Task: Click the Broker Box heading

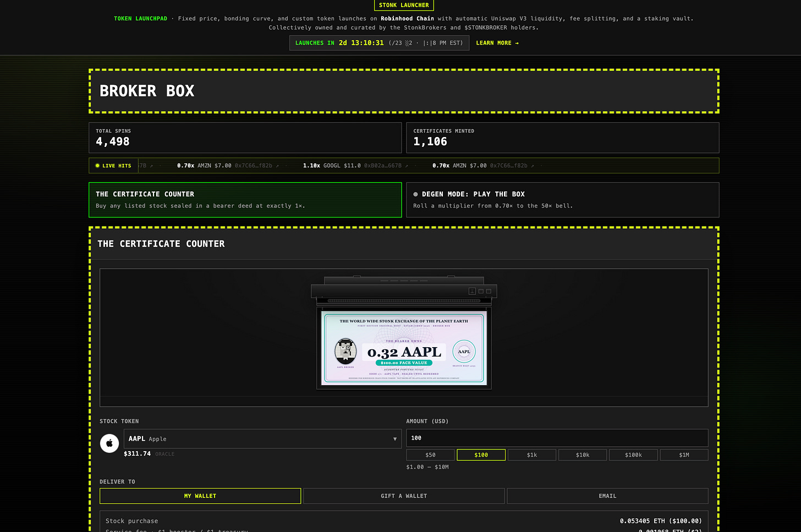Action: 147,91
